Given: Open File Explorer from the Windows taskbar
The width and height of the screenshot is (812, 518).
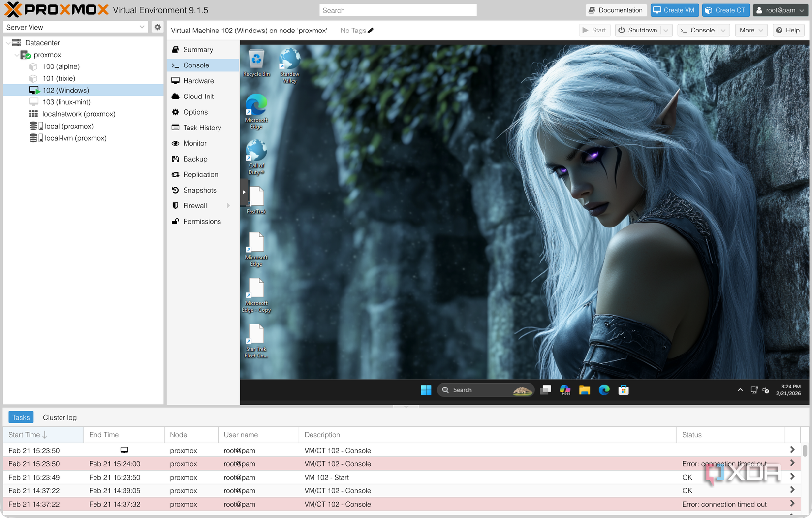Looking at the screenshot, I should point(584,390).
